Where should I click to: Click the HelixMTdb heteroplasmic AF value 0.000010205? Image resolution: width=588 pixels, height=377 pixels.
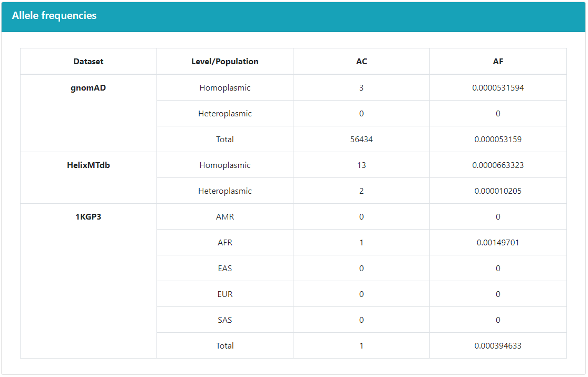(x=498, y=191)
